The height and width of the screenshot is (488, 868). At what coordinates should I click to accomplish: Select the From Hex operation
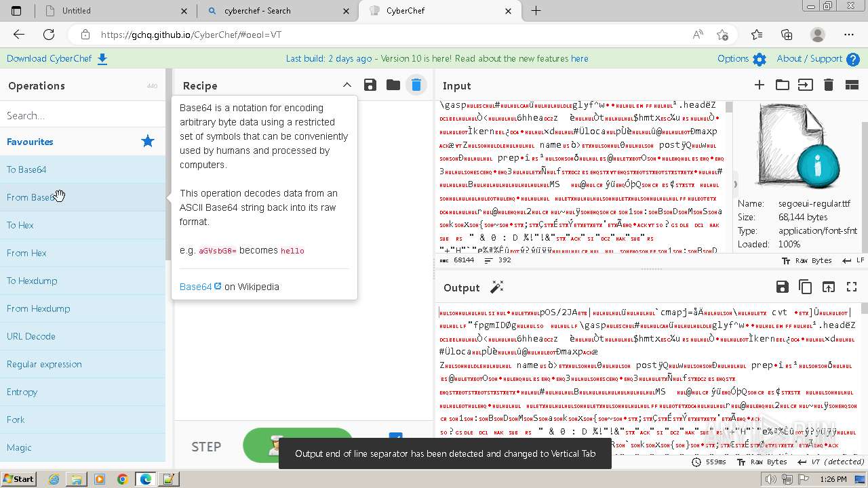point(83,253)
